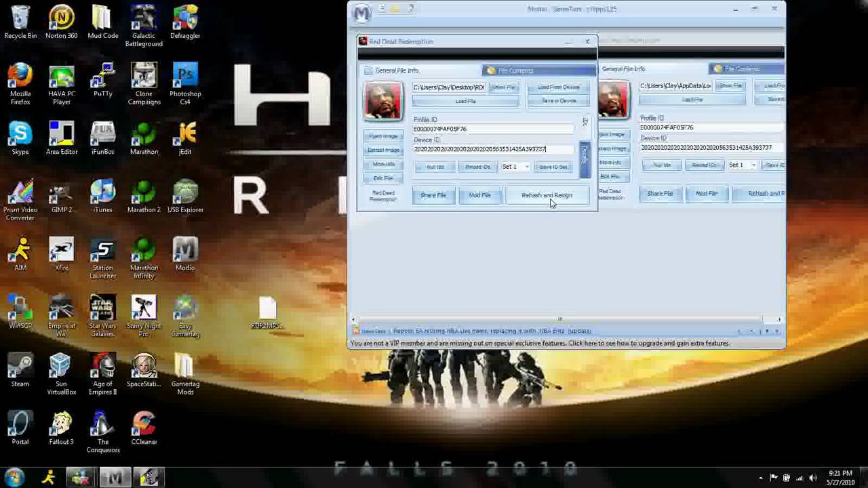Click the RSS news feed icon
The height and width of the screenshot is (488, 868).
(x=355, y=331)
